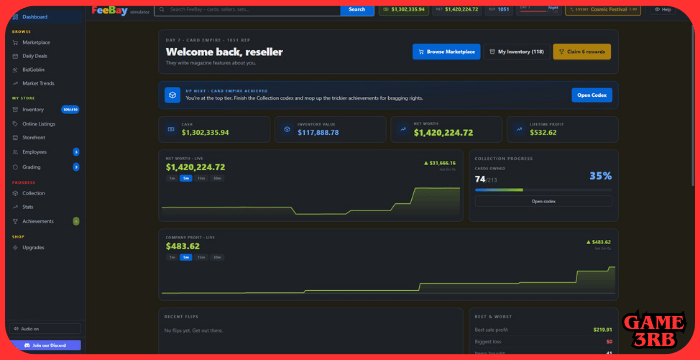The width and height of the screenshot is (700, 360).
Task: Open My Inventory (118) button
Action: (517, 52)
